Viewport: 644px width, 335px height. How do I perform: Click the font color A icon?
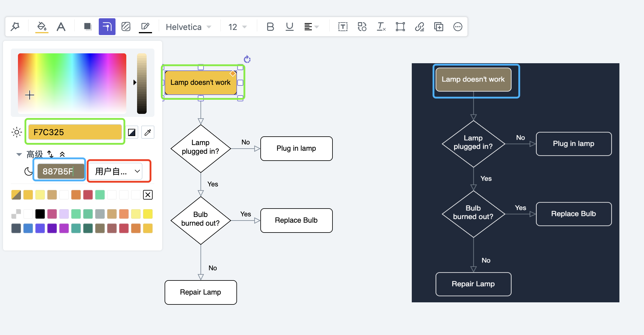(61, 27)
